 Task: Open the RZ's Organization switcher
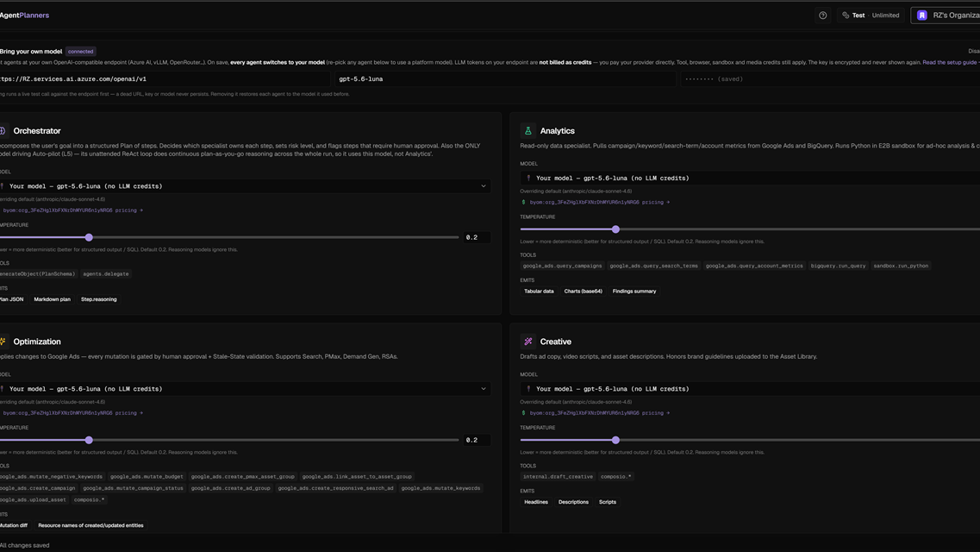pos(946,15)
